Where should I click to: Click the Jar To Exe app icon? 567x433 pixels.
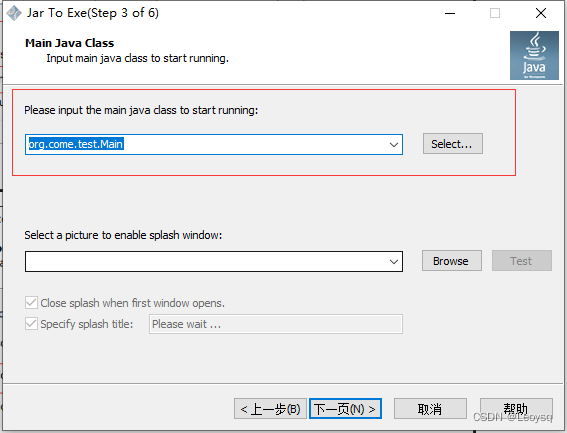pyautogui.click(x=14, y=13)
